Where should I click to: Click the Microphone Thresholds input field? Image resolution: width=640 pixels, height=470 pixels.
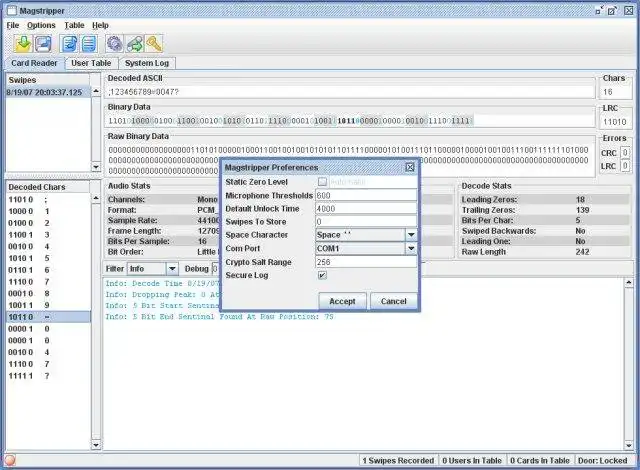tap(366, 195)
